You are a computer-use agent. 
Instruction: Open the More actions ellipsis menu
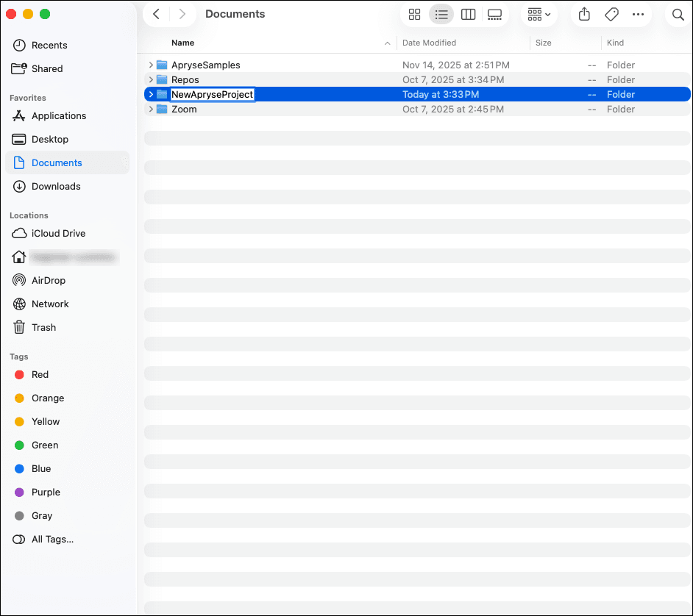[x=638, y=15]
